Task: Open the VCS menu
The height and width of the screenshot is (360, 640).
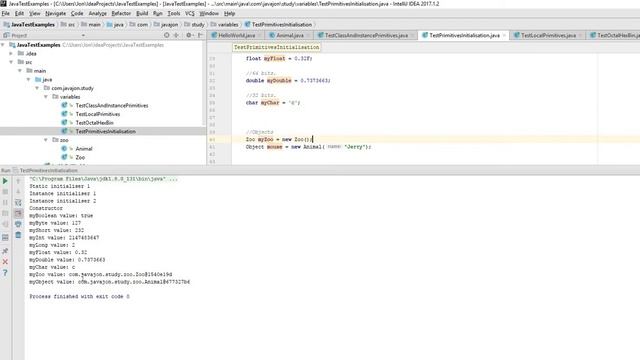Action: (190, 13)
